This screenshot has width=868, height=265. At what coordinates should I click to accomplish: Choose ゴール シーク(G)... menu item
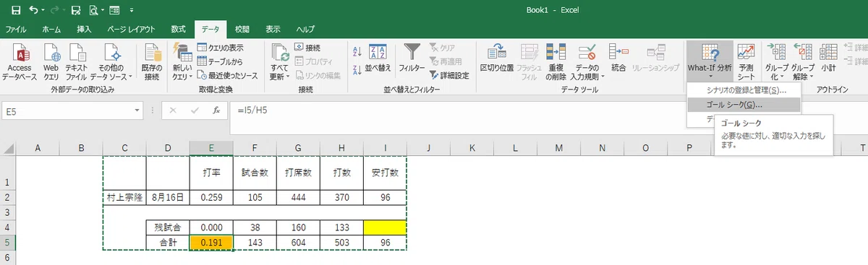pos(744,105)
